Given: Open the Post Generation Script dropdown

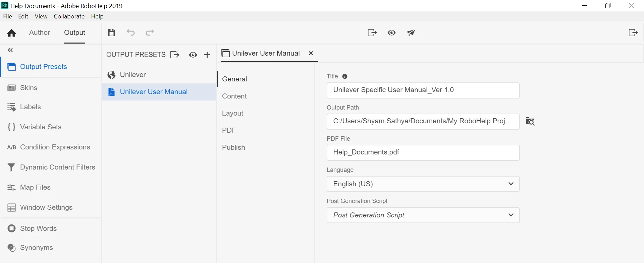Looking at the screenshot, I should [423, 215].
